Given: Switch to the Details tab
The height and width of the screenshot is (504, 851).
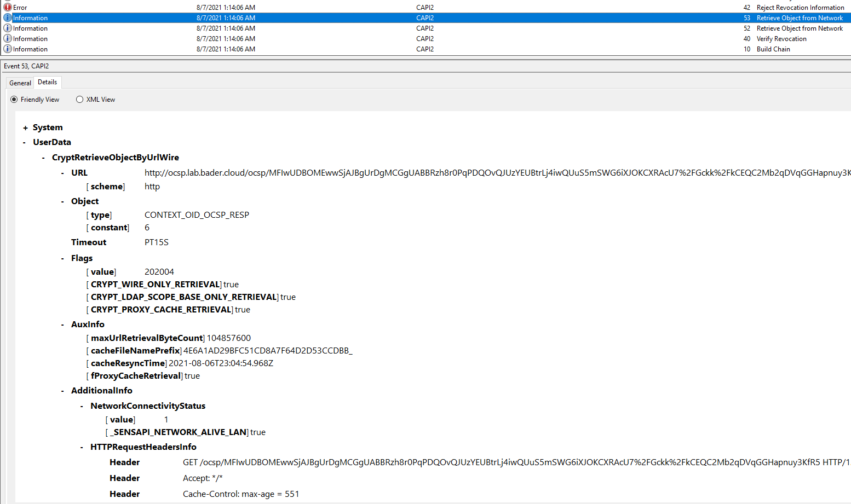Looking at the screenshot, I should click(x=47, y=82).
